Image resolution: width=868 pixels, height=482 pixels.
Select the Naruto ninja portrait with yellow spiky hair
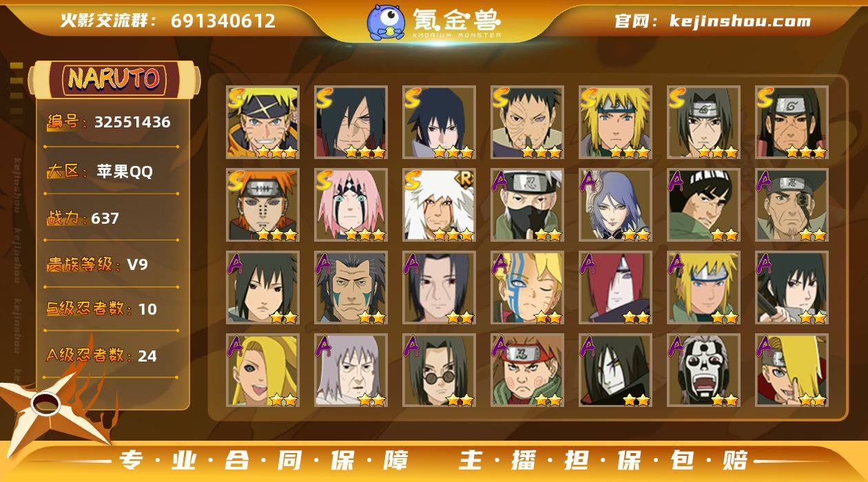[263, 123]
